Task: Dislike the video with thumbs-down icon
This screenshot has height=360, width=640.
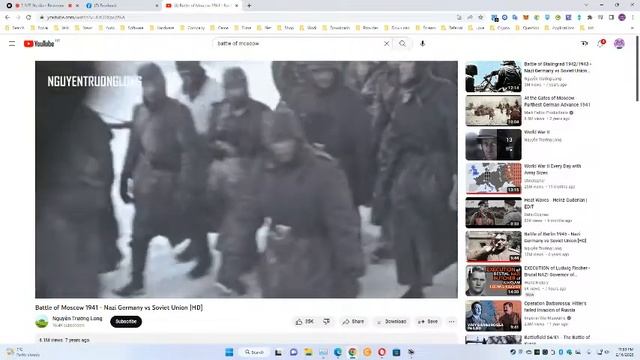Action: (x=327, y=322)
